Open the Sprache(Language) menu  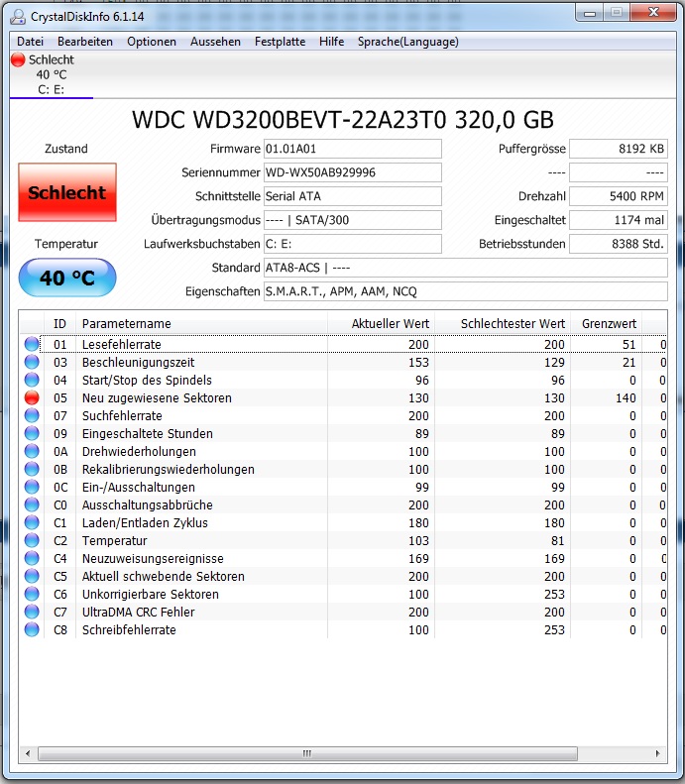(x=408, y=42)
